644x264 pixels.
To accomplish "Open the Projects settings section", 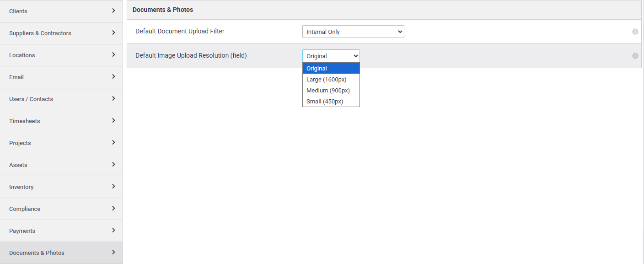I will pyautogui.click(x=61, y=143).
